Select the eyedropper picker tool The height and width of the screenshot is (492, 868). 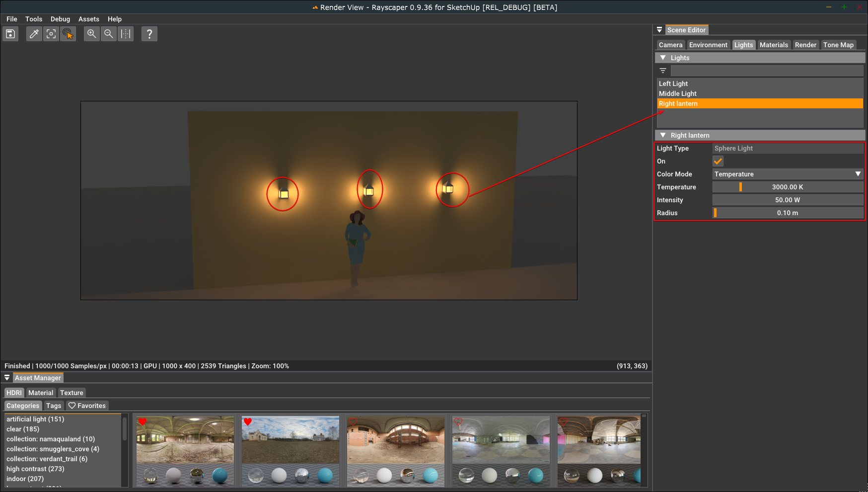(x=34, y=34)
